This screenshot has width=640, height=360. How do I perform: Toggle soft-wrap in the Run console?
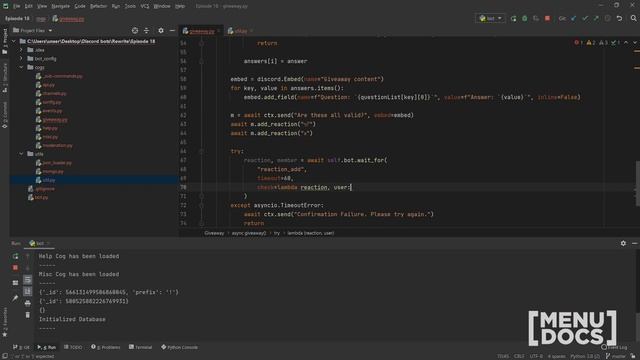27,280
